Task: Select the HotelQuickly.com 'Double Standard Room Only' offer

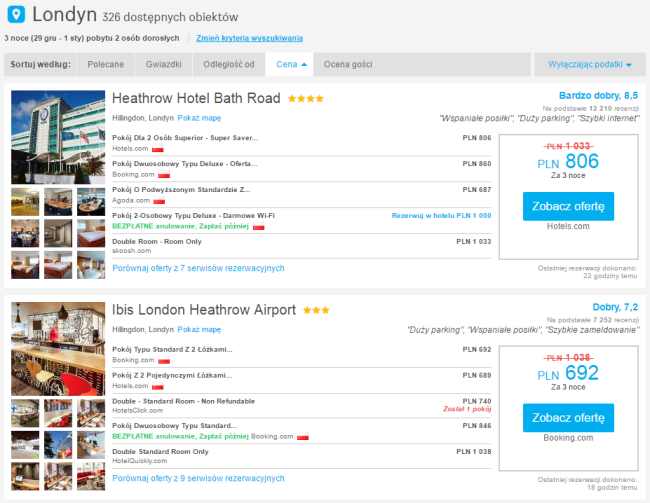Action: click(x=301, y=456)
